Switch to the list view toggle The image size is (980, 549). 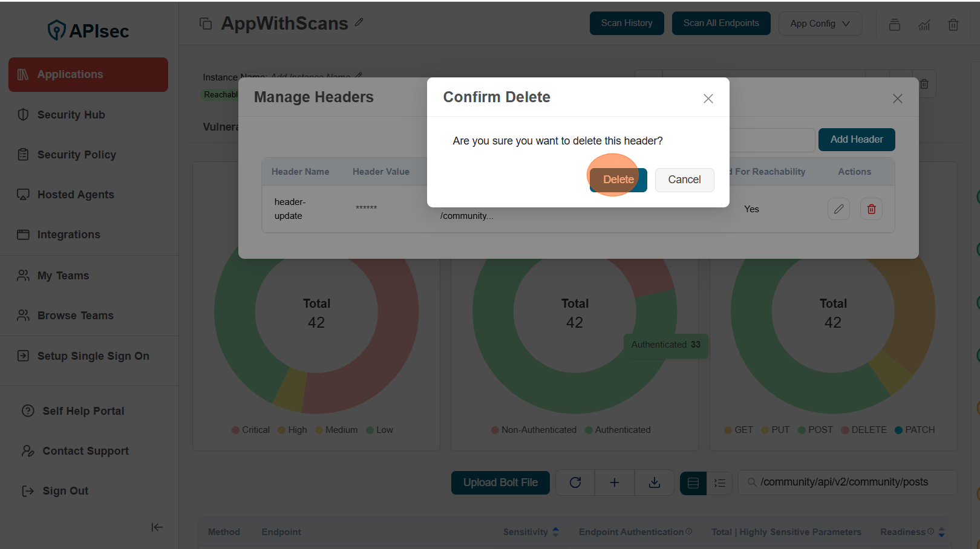719,483
